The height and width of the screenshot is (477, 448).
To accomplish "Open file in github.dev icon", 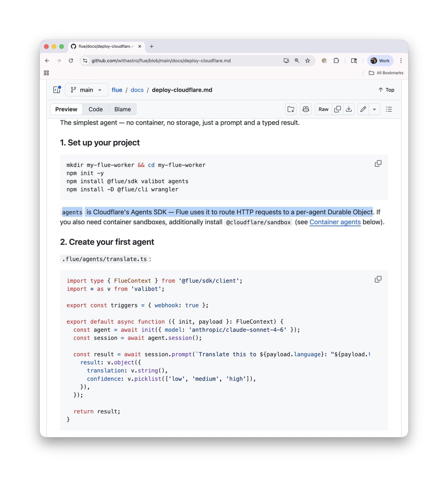I will pyautogui.click(x=291, y=109).
